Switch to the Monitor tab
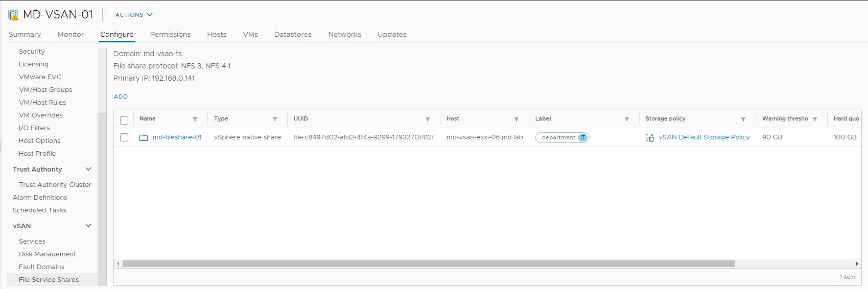Image resolution: width=868 pixels, height=289 pixels. (x=71, y=34)
